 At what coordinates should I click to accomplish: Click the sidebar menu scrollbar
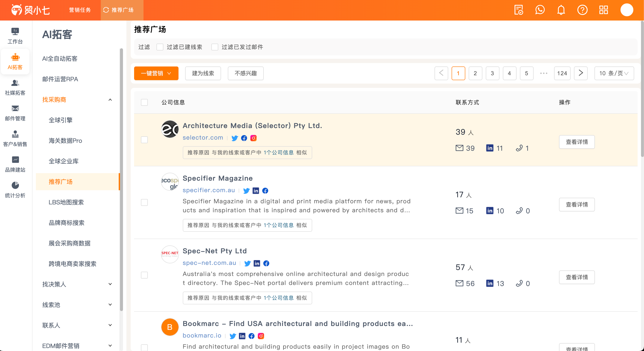121,180
